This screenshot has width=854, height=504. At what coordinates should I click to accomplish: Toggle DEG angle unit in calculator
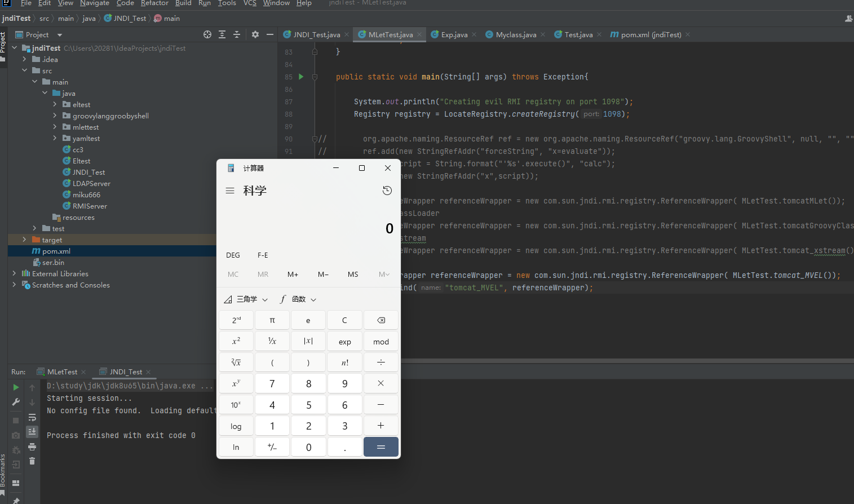pyautogui.click(x=233, y=255)
